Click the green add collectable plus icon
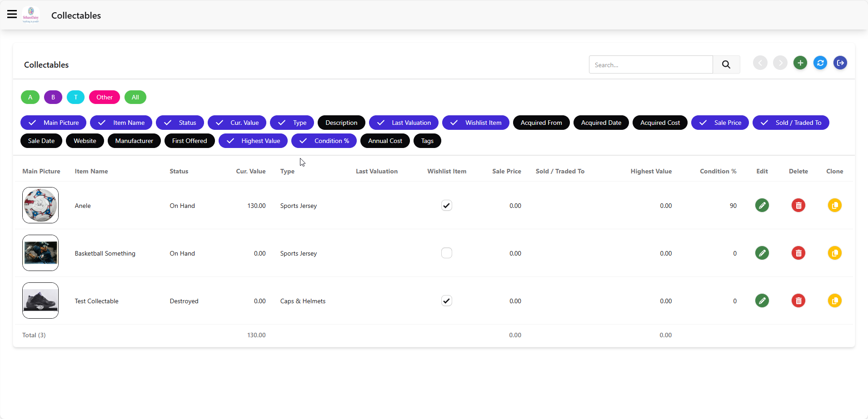The height and width of the screenshot is (419, 868). point(800,63)
